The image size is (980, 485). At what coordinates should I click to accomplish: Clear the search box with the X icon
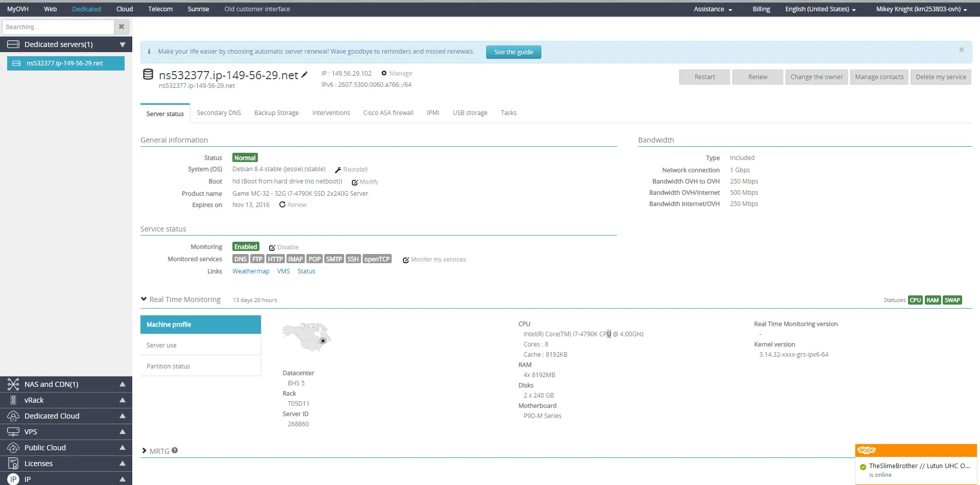click(122, 27)
